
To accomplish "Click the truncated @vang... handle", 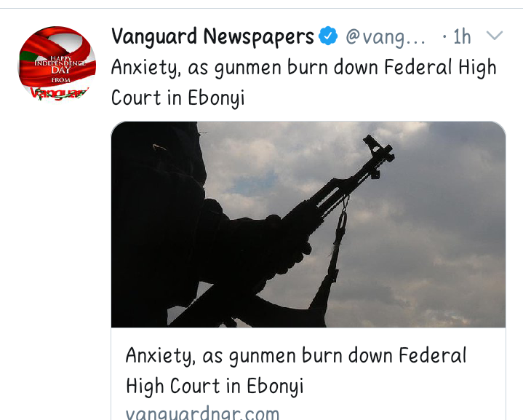I will tap(386, 36).
